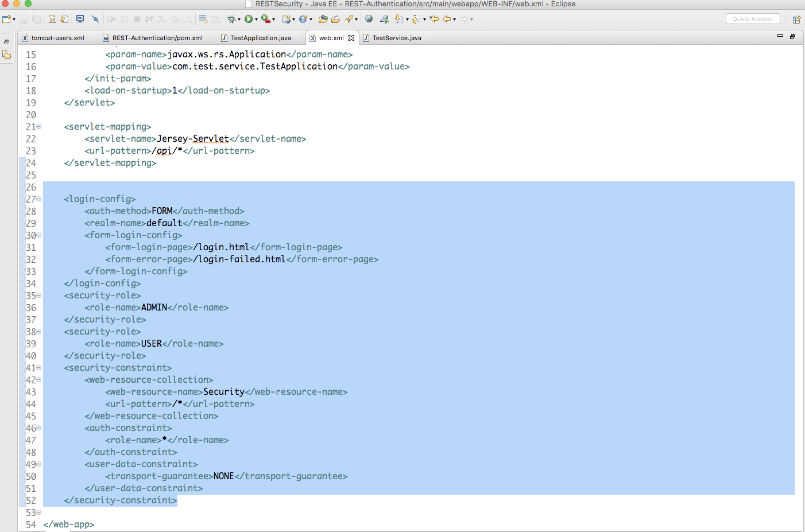The height and width of the screenshot is (532, 805).
Task: Click the Drop to Frame icon
Action: [203, 19]
